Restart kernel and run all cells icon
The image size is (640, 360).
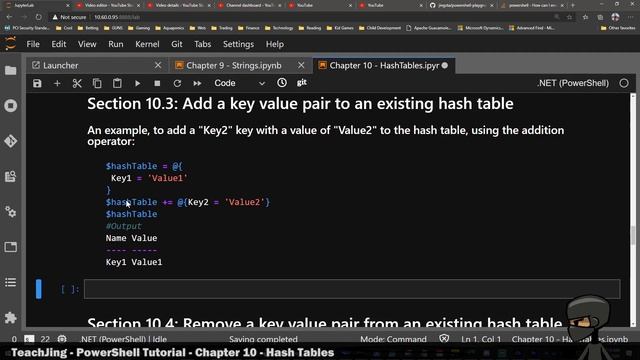[x=197, y=83]
